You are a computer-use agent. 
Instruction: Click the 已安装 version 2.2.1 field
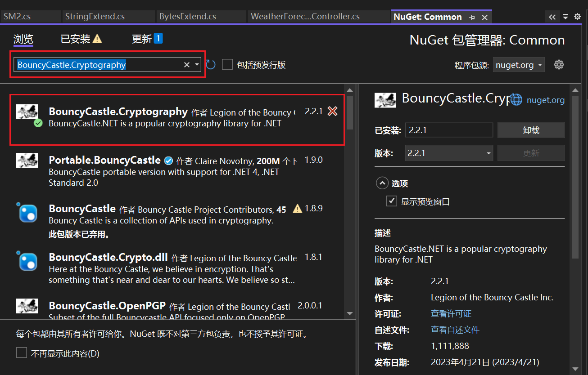[449, 130]
